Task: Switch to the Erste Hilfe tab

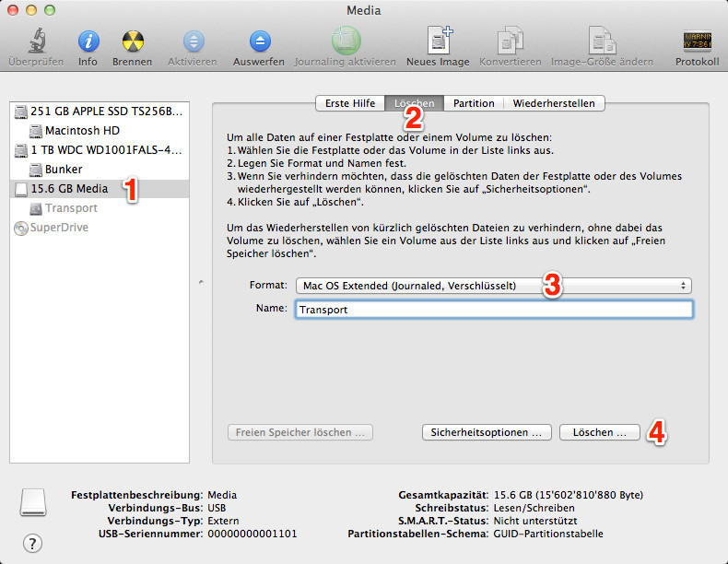Action: tap(350, 103)
